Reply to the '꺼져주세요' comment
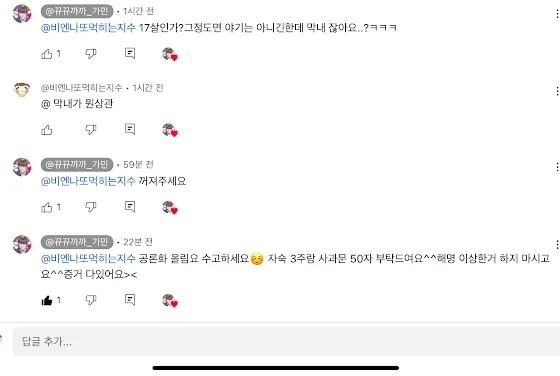The height and width of the screenshot is (376, 560). (x=130, y=207)
